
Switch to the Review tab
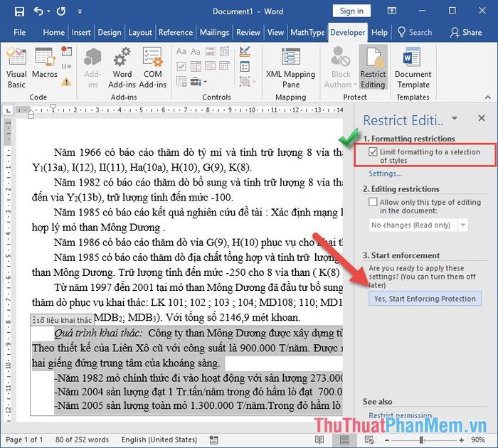[x=248, y=33]
